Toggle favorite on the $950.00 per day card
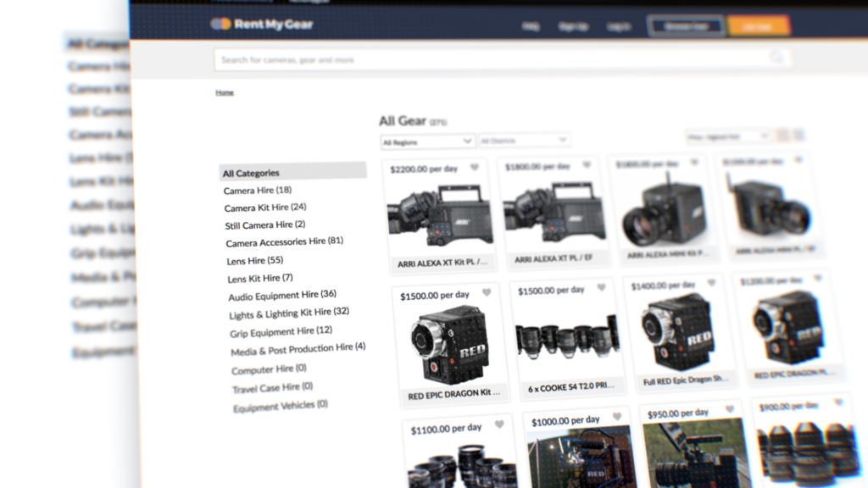This screenshot has height=488, width=868. tap(730, 409)
